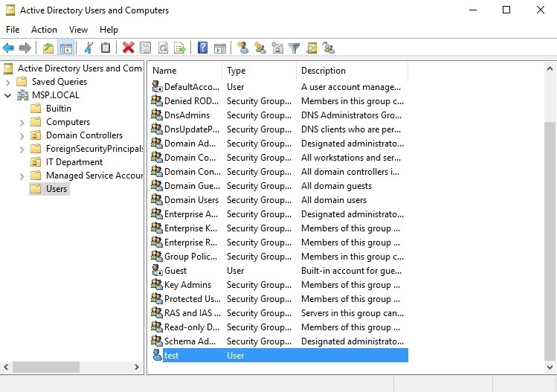Click the Back arrow in toolbar
Image resolution: width=557 pixels, height=392 pixels.
pos(8,48)
